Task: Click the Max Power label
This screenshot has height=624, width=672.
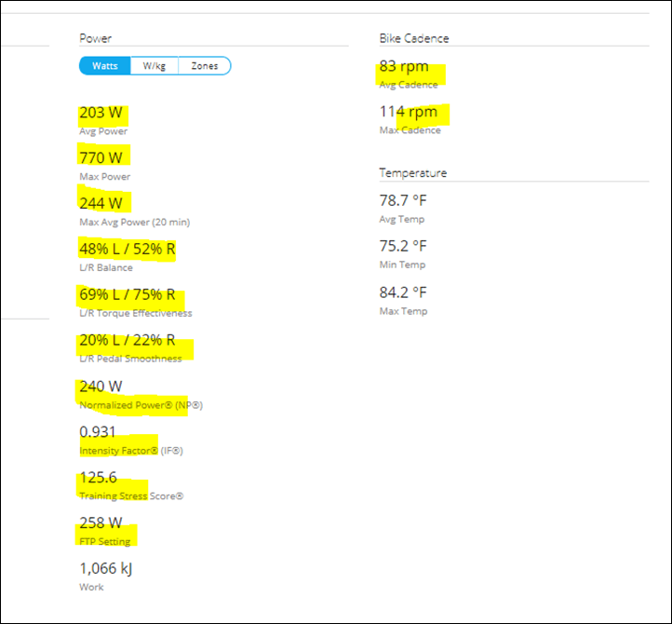Action: click(x=104, y=177)
